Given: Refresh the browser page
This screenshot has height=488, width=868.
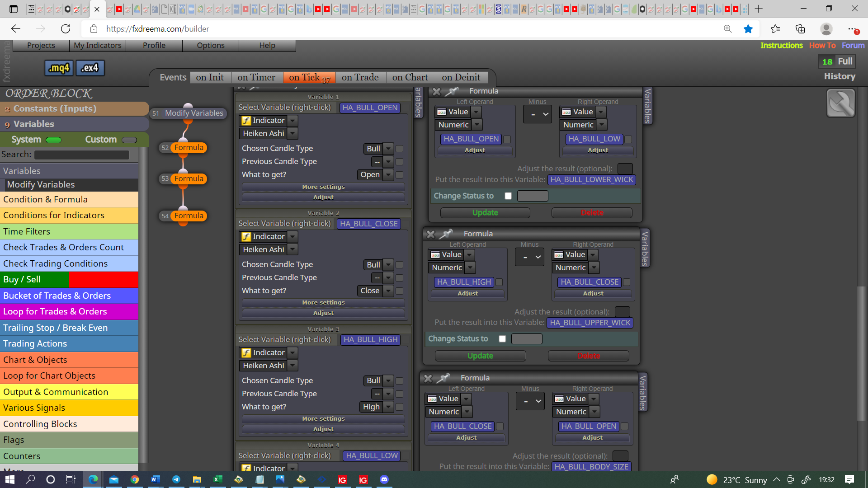Looking at the screenshot, I should pos(66,29).
